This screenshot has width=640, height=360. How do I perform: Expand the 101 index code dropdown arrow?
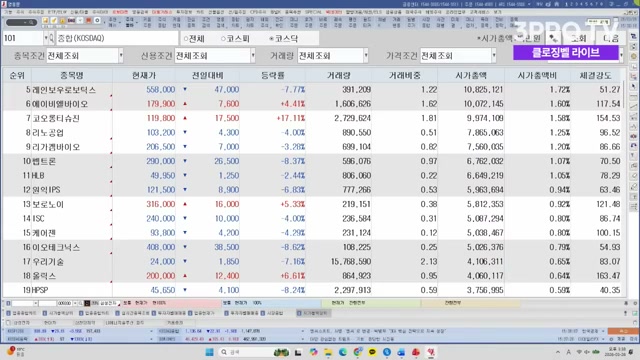[x=46, y=38]
